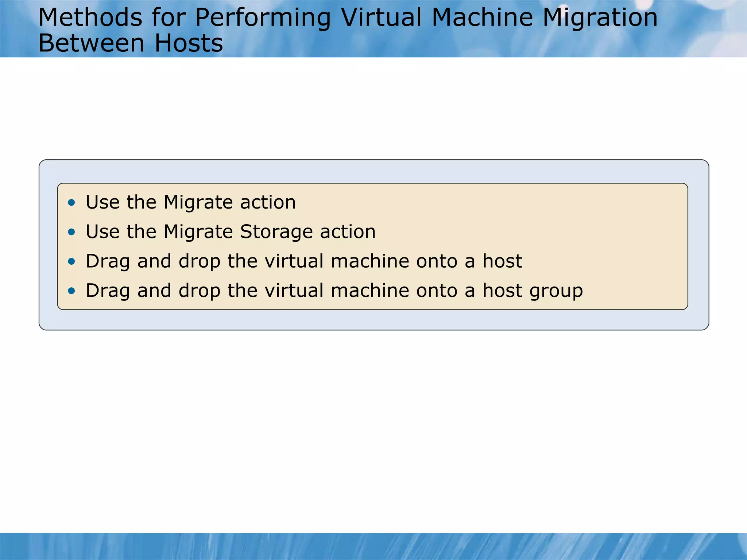Viewport: 747px width, 560px height.
Task: Click the 'Use the Migrate Storage action' bullet
Action: 231,232
